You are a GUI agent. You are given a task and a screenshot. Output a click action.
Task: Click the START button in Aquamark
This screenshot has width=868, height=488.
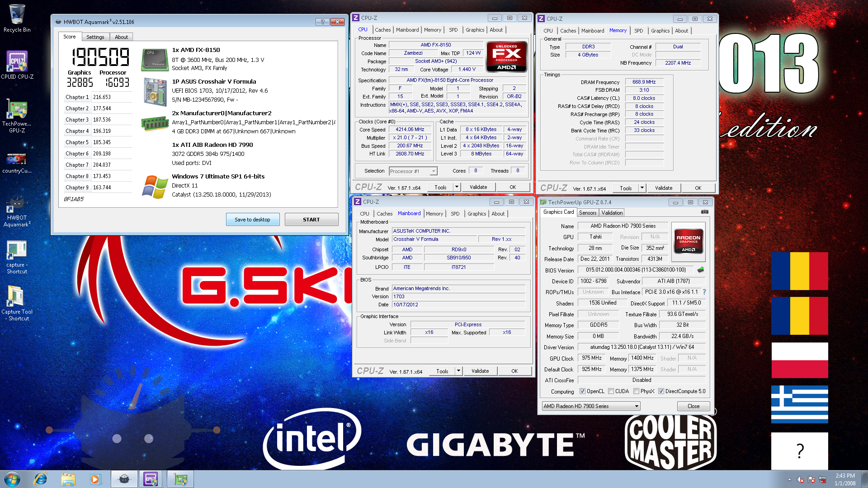pos(311,220)
